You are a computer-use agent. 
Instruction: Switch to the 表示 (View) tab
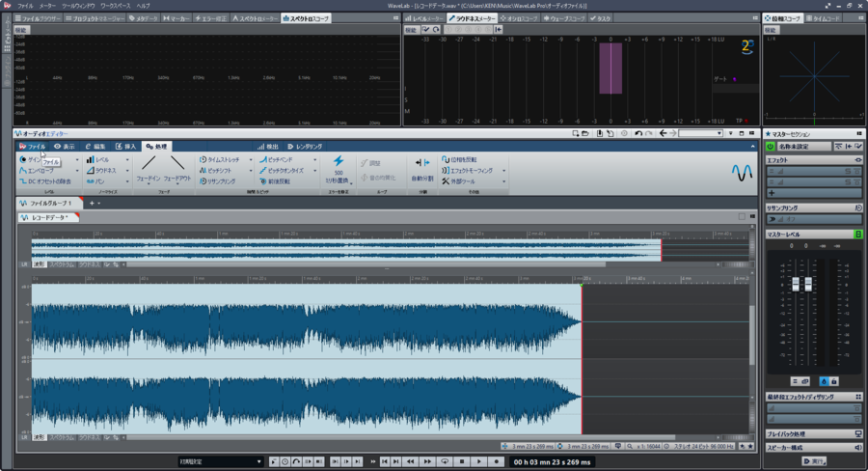point(65,147)
